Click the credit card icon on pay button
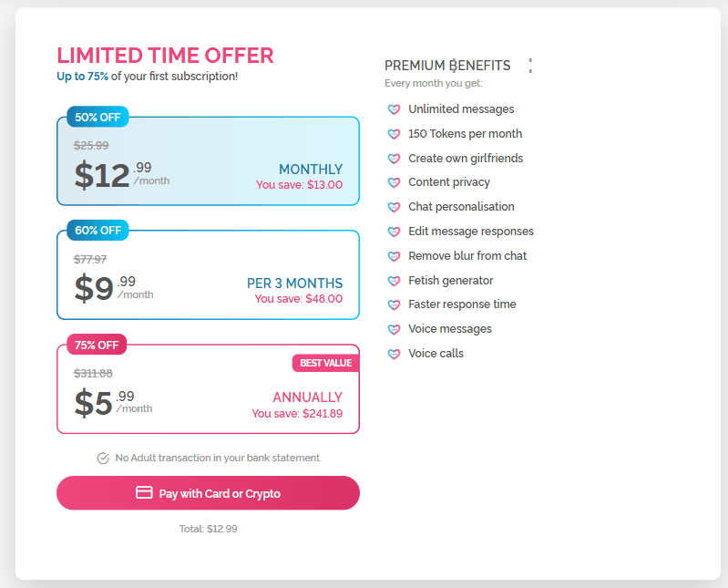The image size is (728, 588). [144, 493]
